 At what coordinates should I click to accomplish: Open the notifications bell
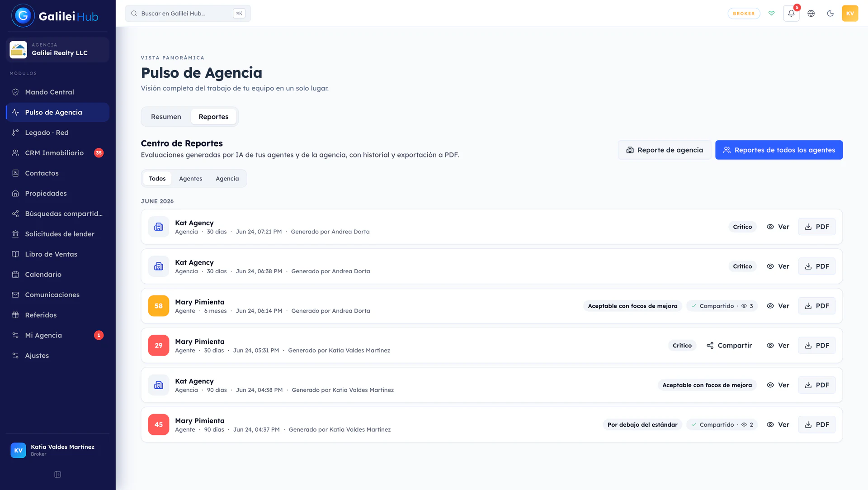[x=791, y=14]
